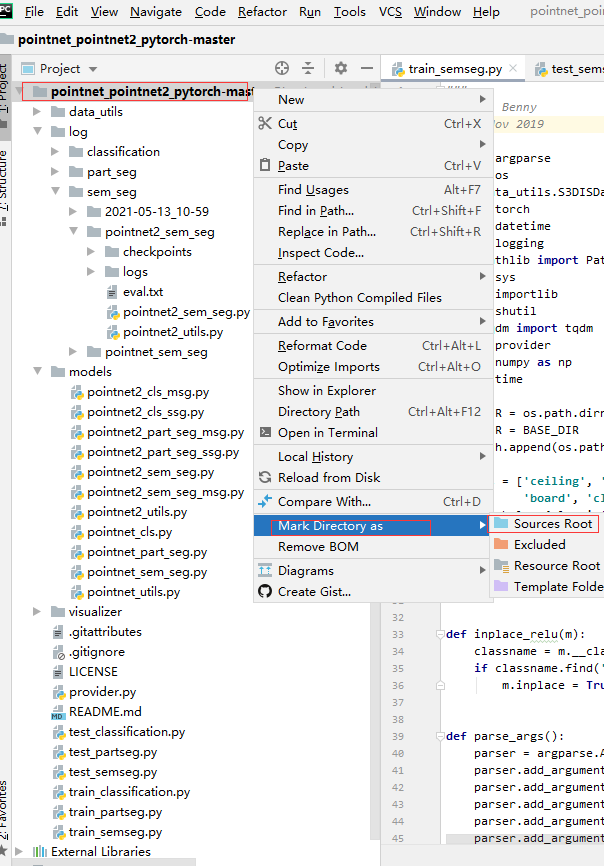Click the Resource Root folder icon

pos(501,565)
